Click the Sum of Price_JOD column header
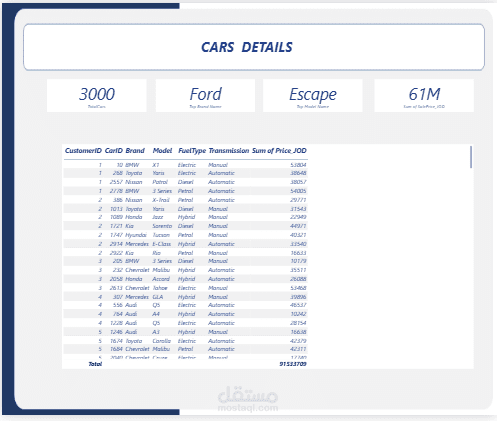Viewport: 497px width, 421px height. click(x=279, y=151)
